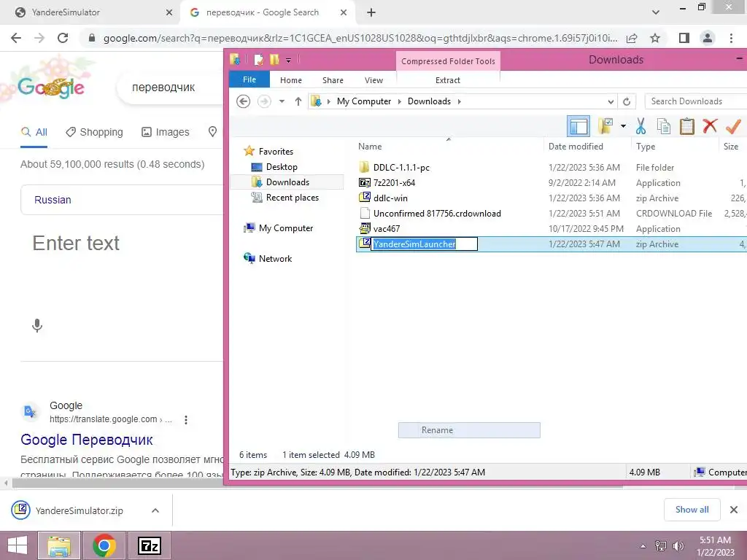This screenshot has width=747, height=560.
Task: Click the Explorer Forward arrow button
Action: 264,101
